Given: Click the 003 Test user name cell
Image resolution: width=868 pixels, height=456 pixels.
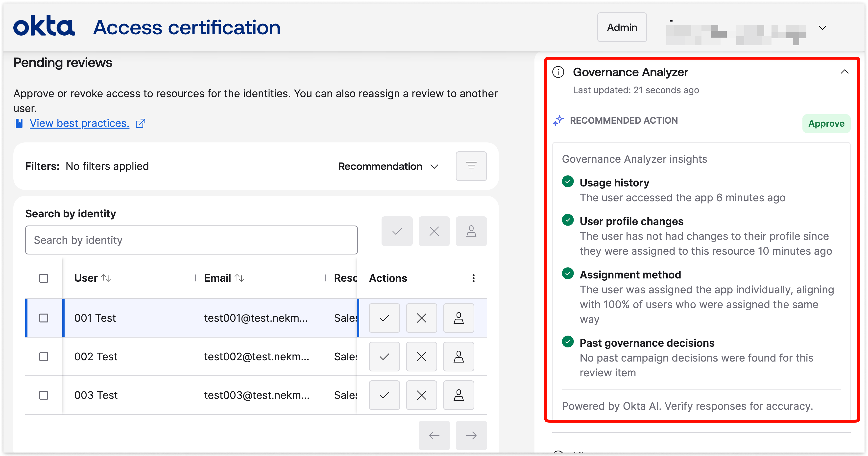Looking at the screenshot, I should tap(96, 395).
